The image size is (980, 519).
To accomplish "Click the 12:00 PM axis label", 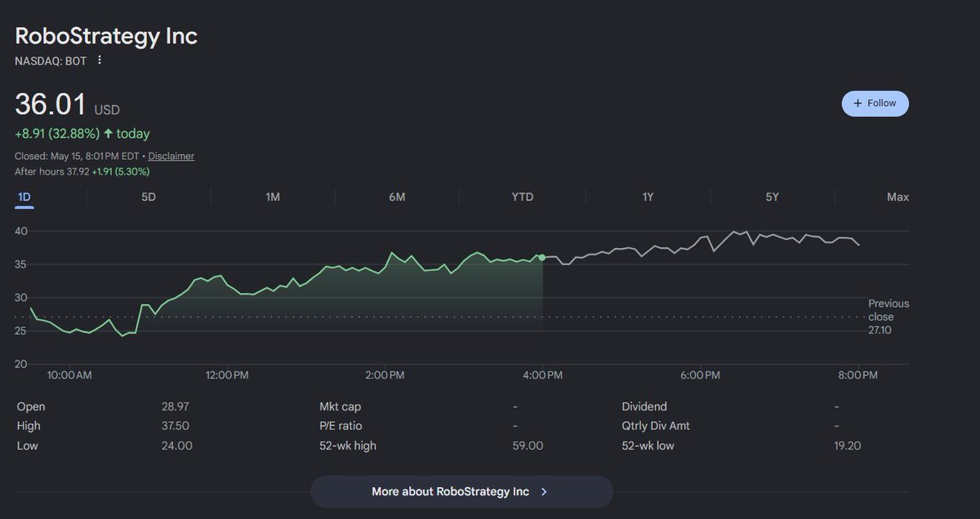I will (x=226, y=375).
